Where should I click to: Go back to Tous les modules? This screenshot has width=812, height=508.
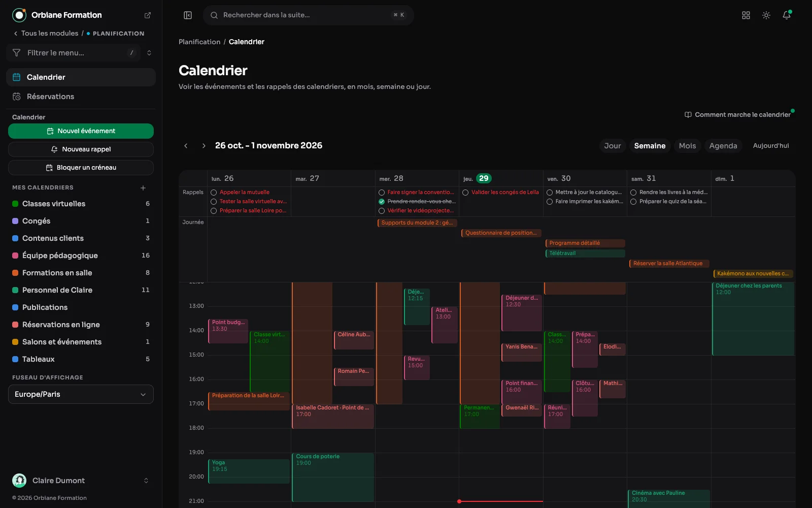coord(46,34)
